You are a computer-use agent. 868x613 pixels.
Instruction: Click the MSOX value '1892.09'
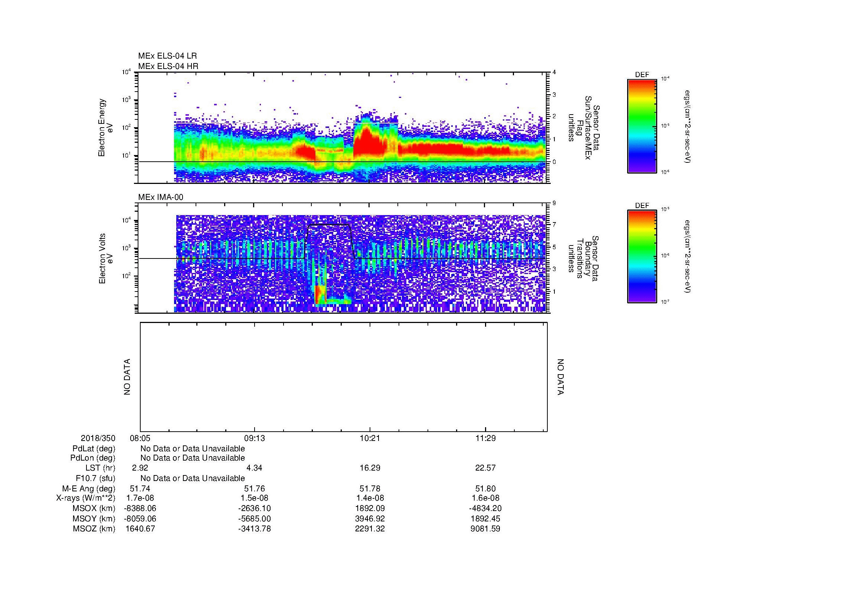(x=370, y=508)
